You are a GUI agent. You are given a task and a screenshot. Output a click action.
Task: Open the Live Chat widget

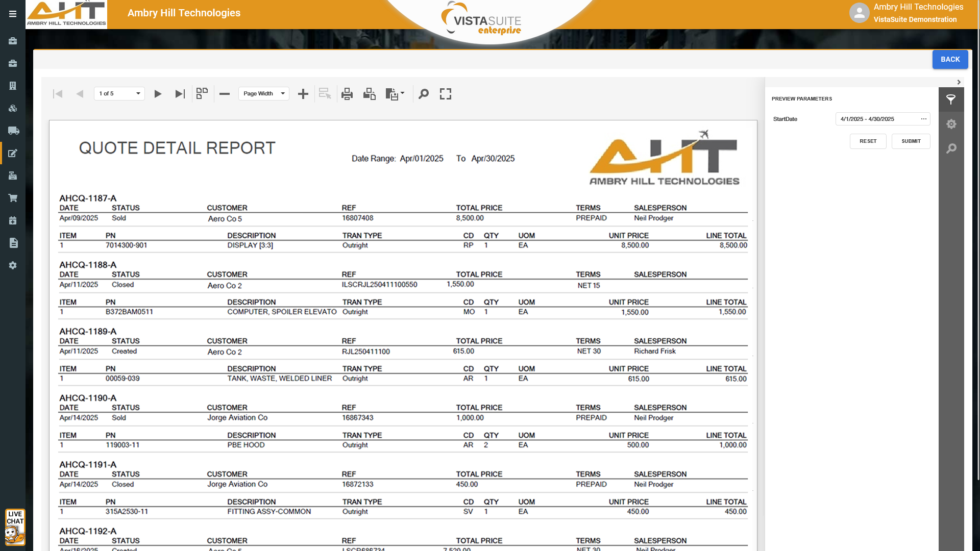[15, 527]
